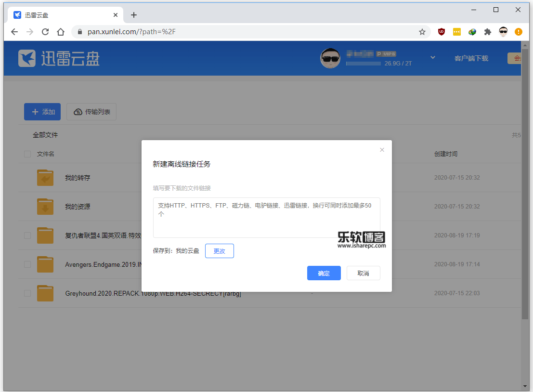Image resolution: width=533 pixels, height=392 pixels.
Task: Click the 2020-07-15 22:03 creation time
Action: (457, 293)
